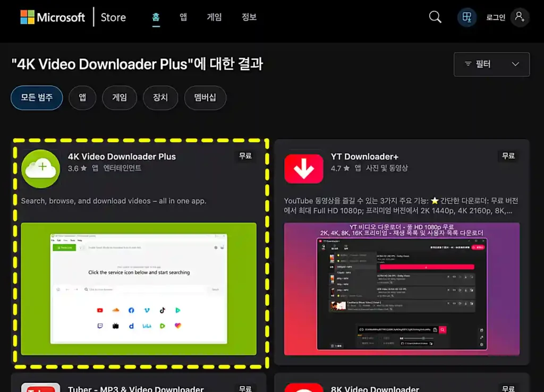Select the 장치 category filter chip
Image resolution: width=544 pixels, height=392 pixels.
coord(160,98)
